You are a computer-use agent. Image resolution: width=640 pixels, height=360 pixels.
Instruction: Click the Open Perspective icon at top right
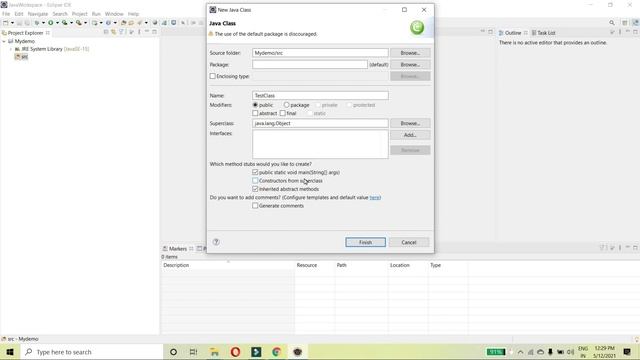click(624, 23)
